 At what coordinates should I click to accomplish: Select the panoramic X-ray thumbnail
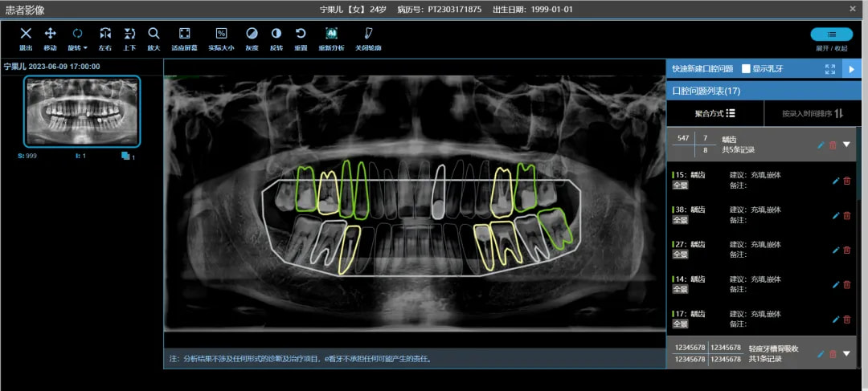(x=82, y=112)
